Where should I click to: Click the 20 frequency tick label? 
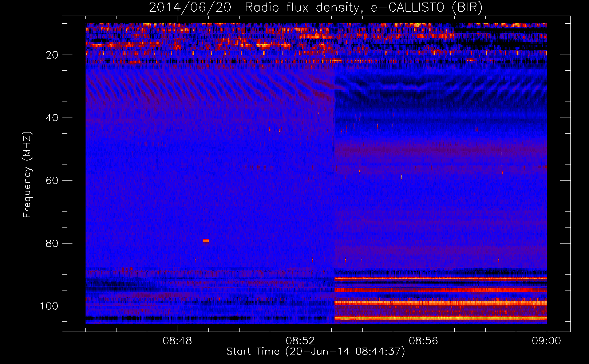click(x=52, y=55)
